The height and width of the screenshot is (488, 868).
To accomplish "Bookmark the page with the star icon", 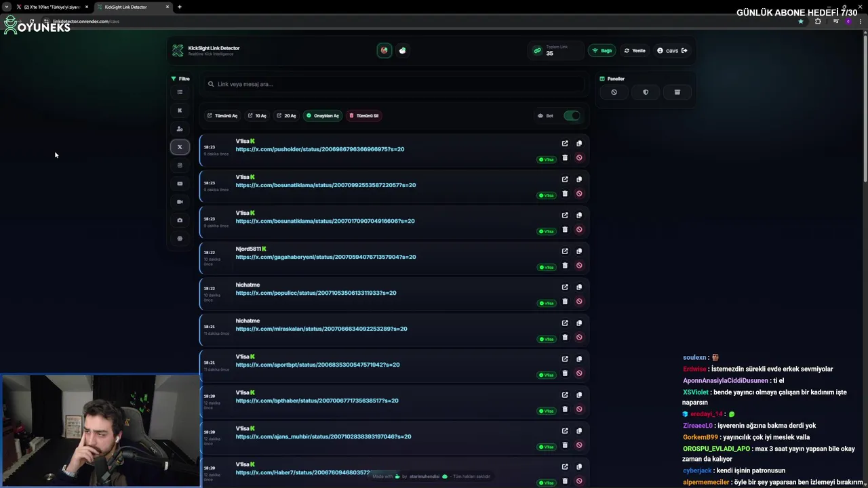I will 801,21.
